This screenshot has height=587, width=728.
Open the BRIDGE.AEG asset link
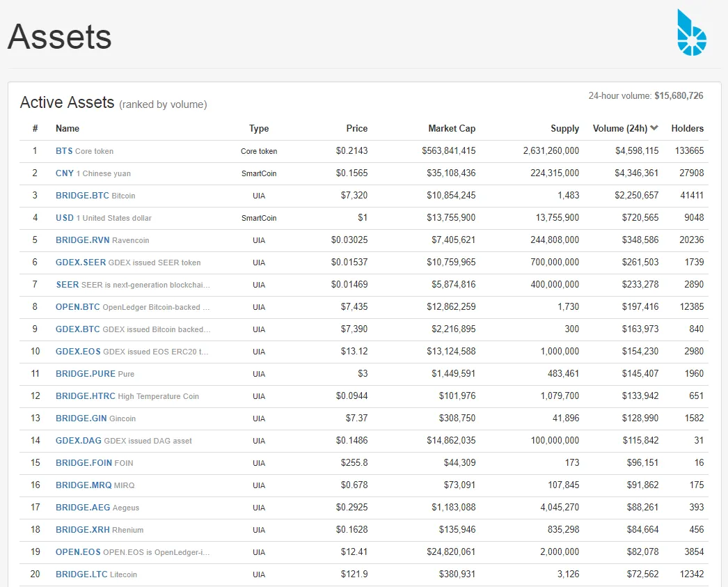point(83,508)
